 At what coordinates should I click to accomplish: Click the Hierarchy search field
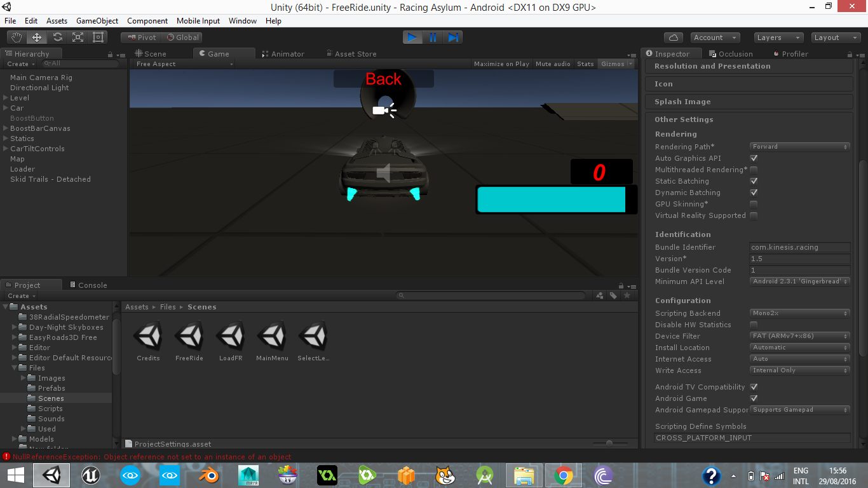pos(80,64)
